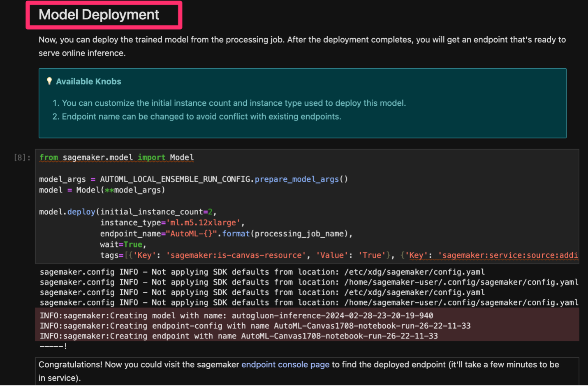
Task: Click the initial_instance_count=2 code line
Action: click(x=128, y=212)
